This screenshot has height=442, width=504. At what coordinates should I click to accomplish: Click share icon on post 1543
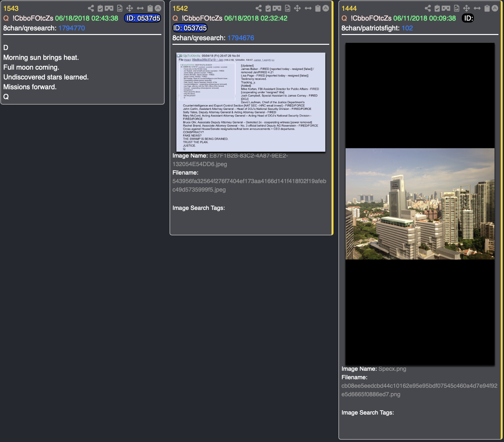(91, 8)
